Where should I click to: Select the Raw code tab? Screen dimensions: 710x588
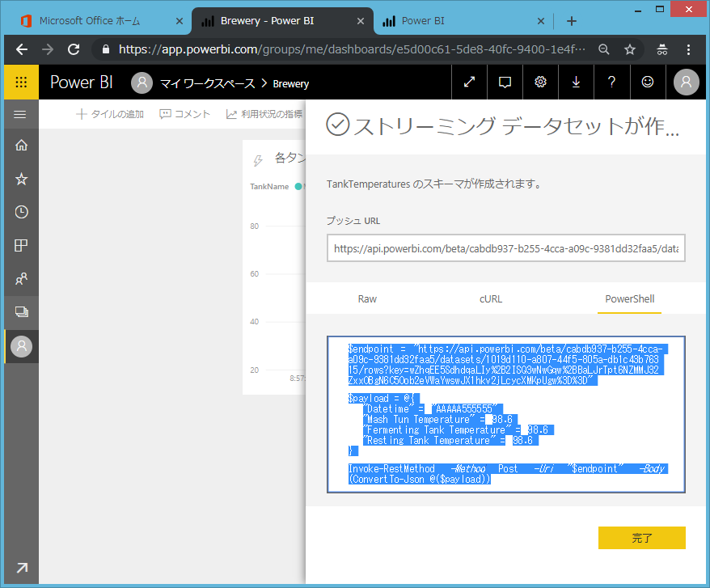(367, 299)
